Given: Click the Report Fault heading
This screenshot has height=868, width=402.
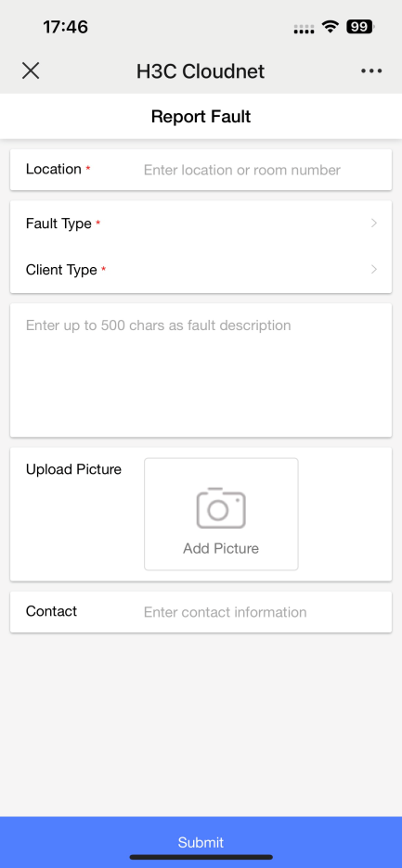Looking at the screenshot, I should coord(201,117).
